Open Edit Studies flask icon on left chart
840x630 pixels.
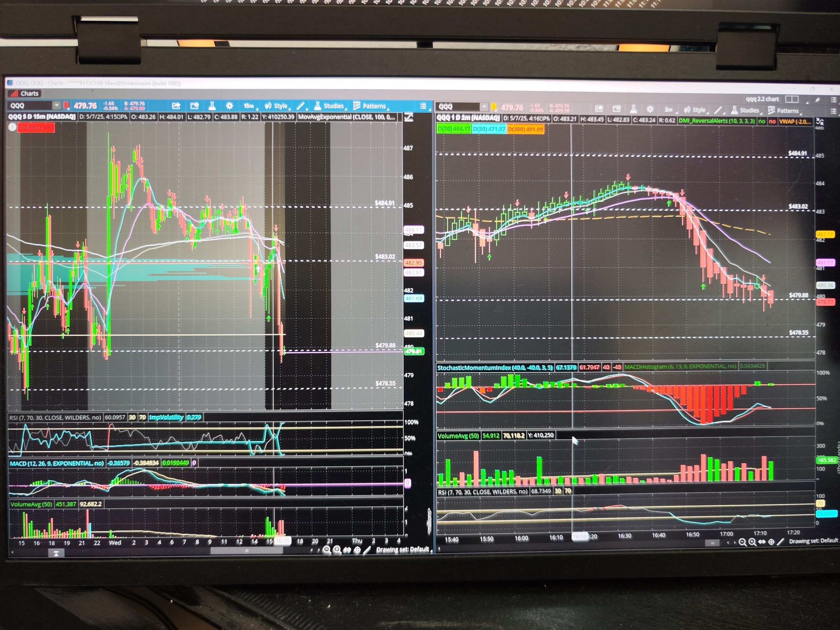click(x=212, y=106)
